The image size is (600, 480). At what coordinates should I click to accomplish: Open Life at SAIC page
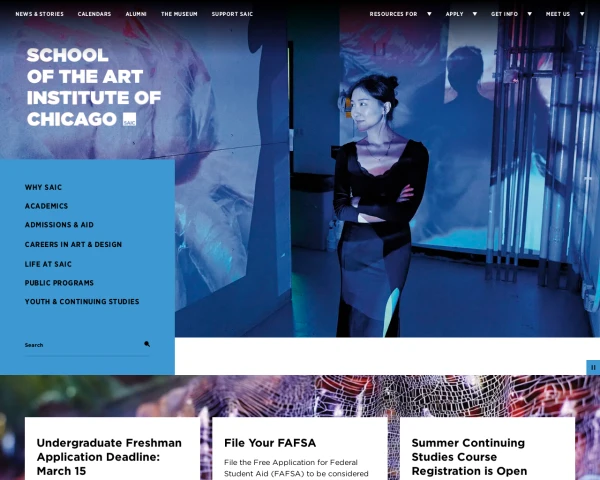[48, 264]
